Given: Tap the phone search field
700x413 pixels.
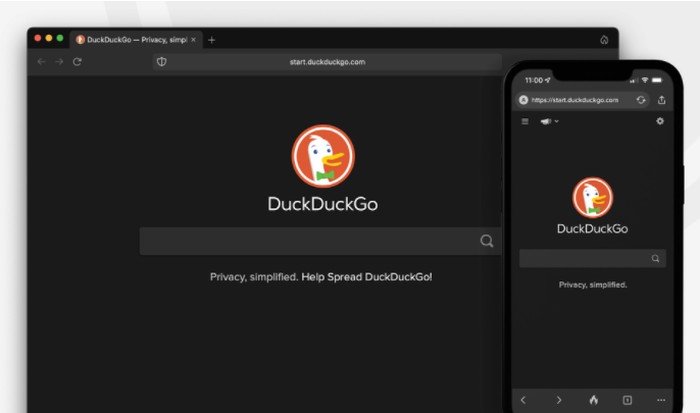Looking at the screenshot, I should (x=592, y=259).
